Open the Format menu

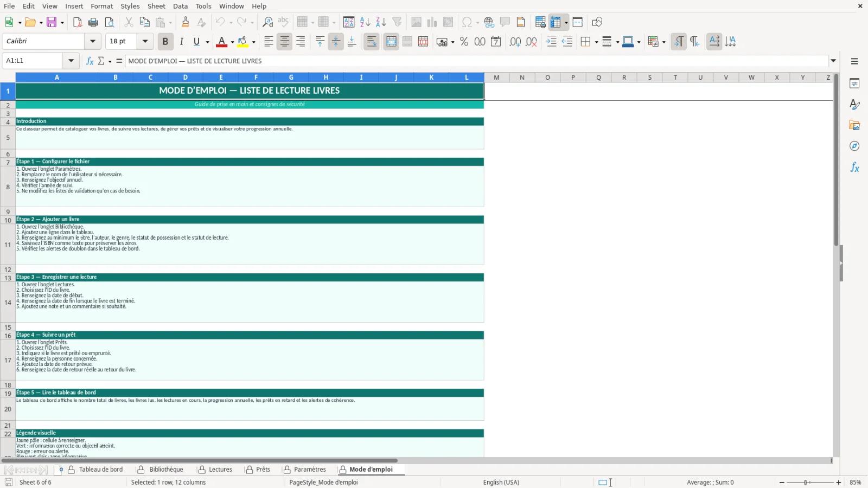tap(102, 6)
